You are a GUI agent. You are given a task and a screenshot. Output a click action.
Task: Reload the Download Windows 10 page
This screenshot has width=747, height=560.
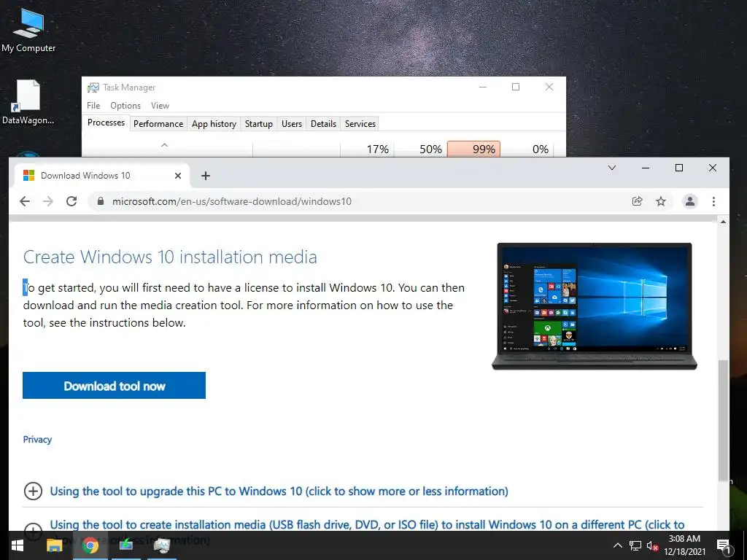(71, 201)
